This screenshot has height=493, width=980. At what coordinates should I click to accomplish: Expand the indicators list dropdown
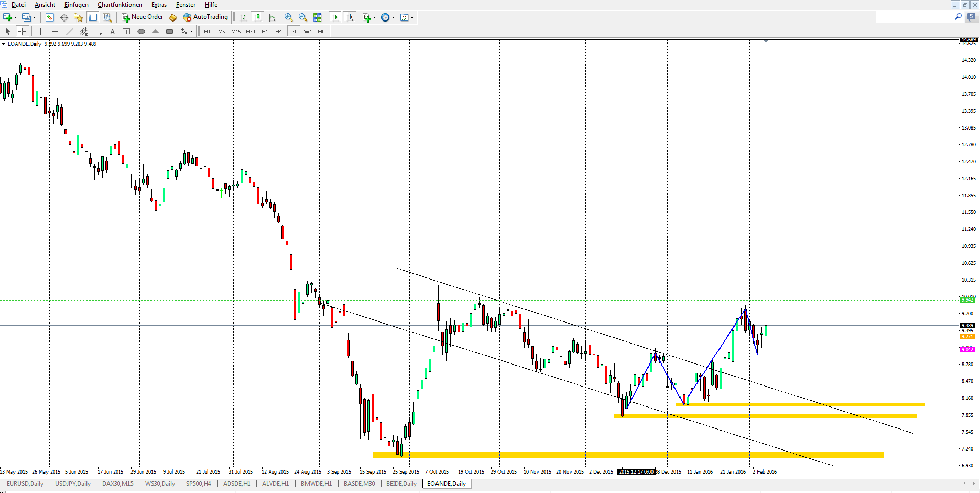tap(374, 17)
